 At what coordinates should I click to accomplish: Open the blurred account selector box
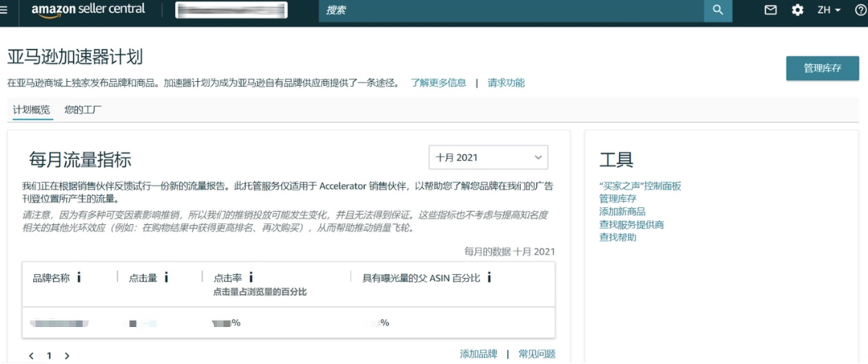click(231, 10)
